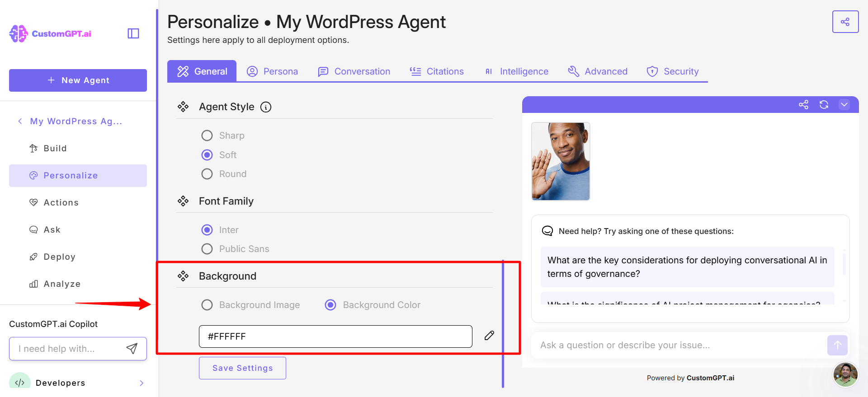Click the Font Family section icon
Screen dimensions: 868x397
tap(183, 201)
